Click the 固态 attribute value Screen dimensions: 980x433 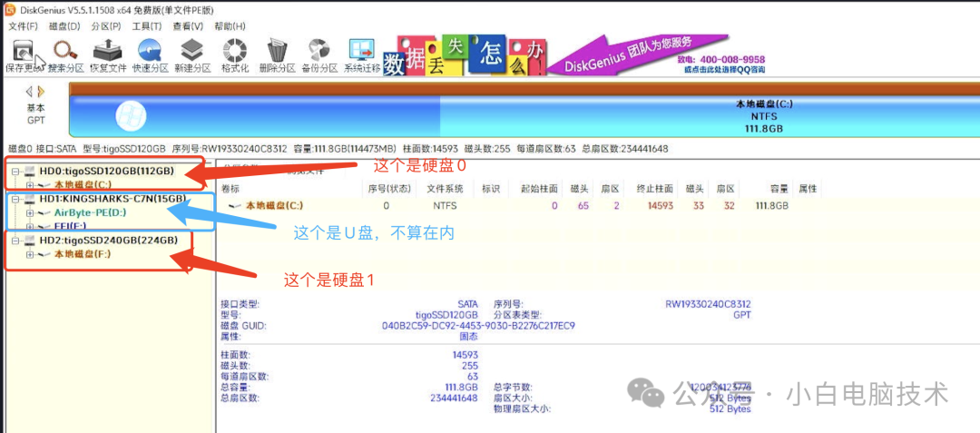(x=469, y=336)
